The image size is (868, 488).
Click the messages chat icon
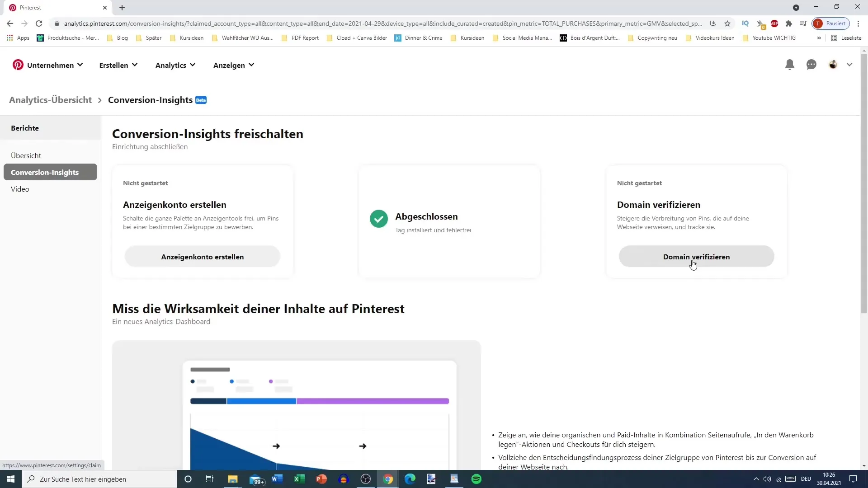click(x=812, y=64)
